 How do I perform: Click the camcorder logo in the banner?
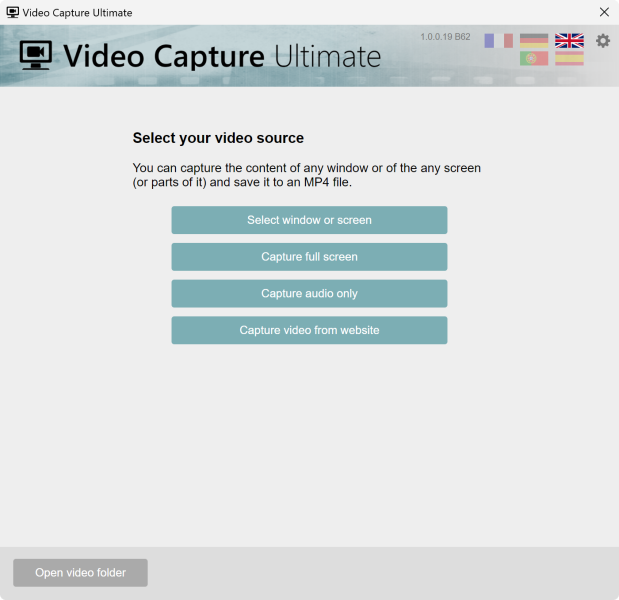click(x=36, y=55)
